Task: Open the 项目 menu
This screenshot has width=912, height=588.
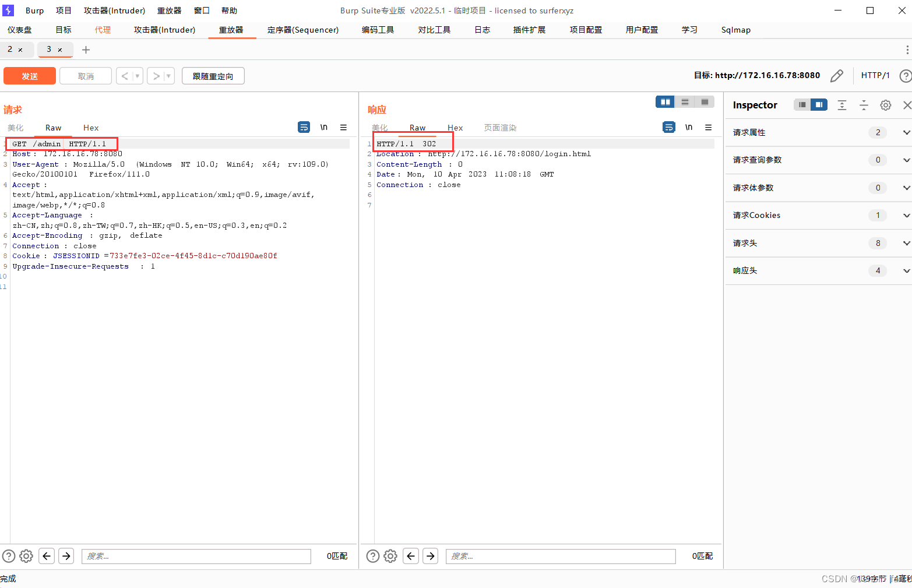Action: coord(64,10)
